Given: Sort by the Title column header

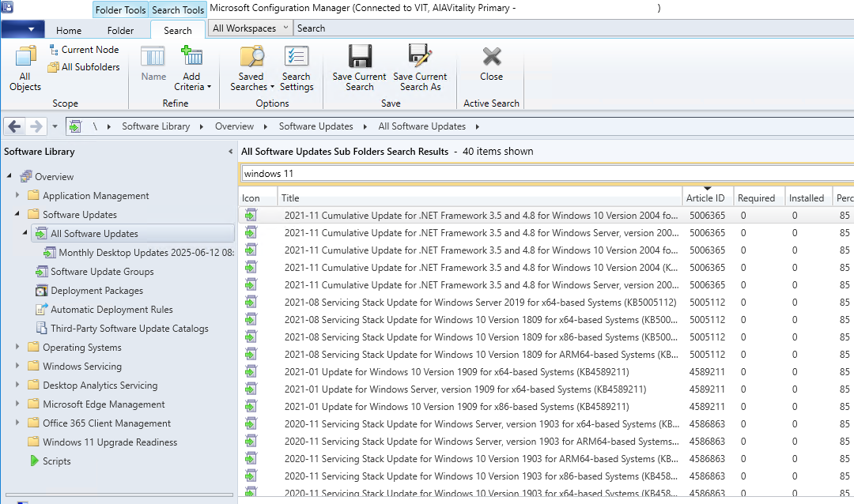Looking at the screenshot, I should pyautogui.click(x=480, y=198).
